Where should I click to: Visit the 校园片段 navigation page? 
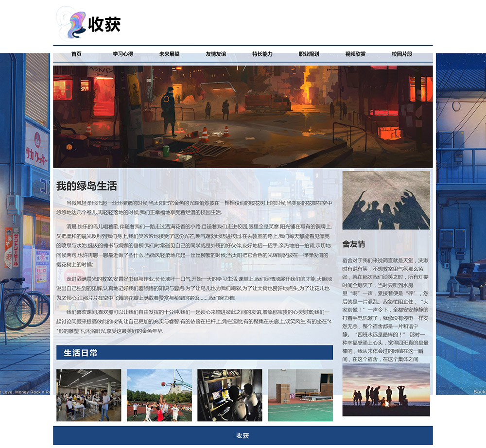(x=402, y=54)
